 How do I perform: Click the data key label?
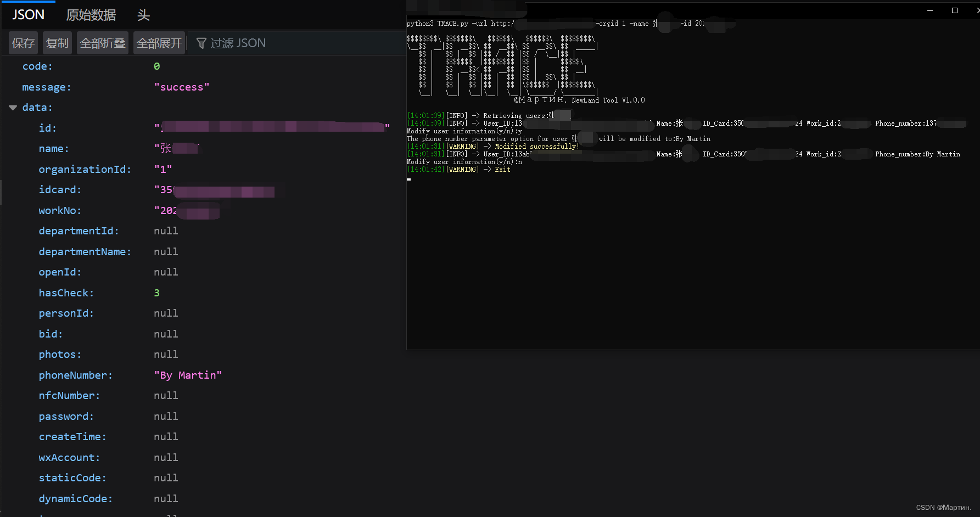point(37,108)
